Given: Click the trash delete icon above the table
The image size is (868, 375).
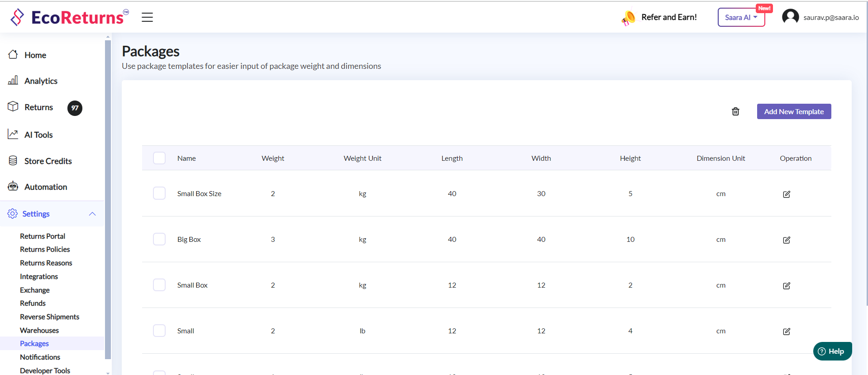Looking at the screenshot, I should 735,111.
